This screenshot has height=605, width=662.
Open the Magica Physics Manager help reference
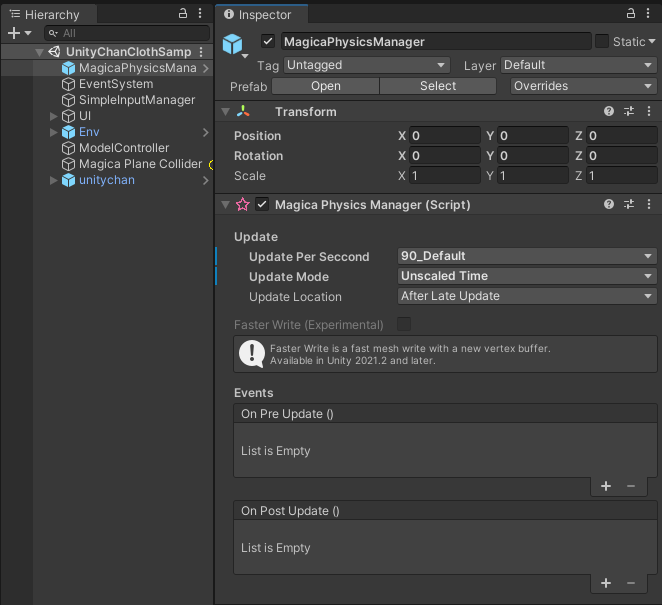pyautogui.click(x=609, y=204)
